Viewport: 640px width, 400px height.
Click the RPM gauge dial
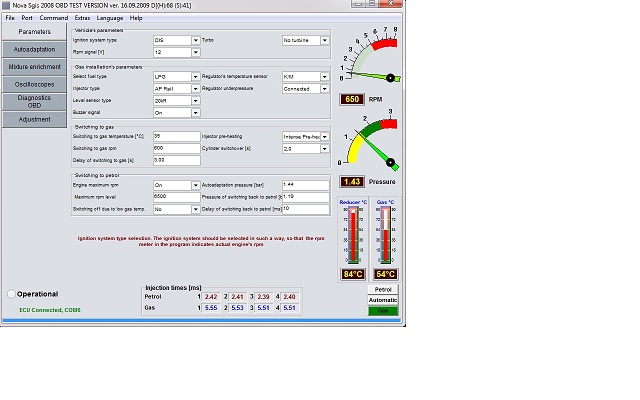click(369, 58)
